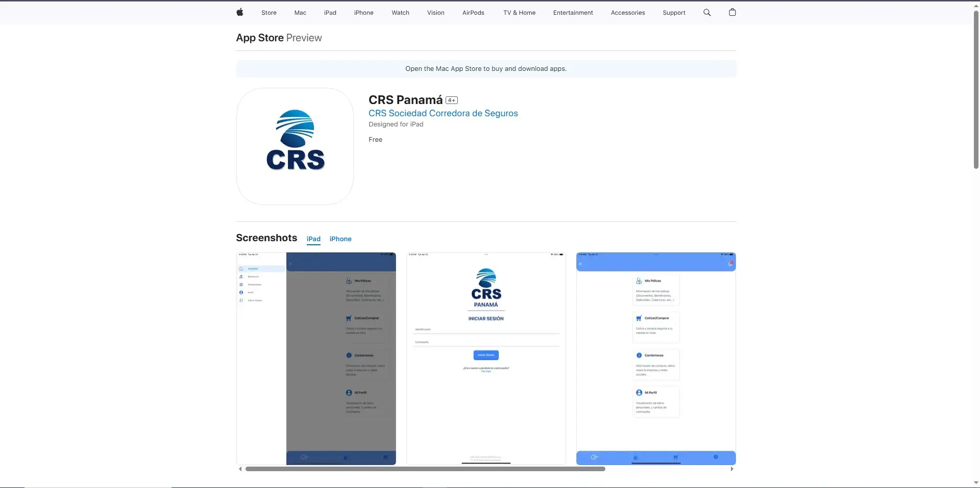
Task: Open the shopping bag icon
Action: pos(732,12)
